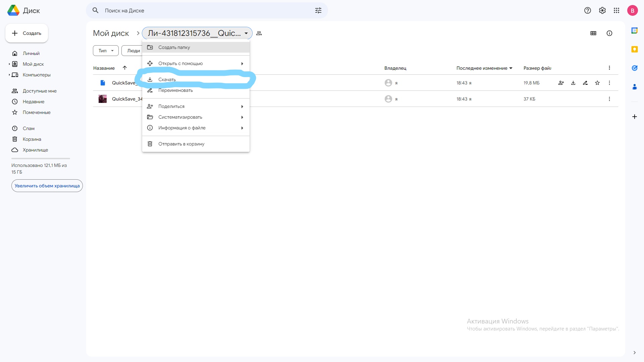Viewport: 644px width, 362px height.
Task: Open the settings gear icon
Action: click(x=602, y=10)
